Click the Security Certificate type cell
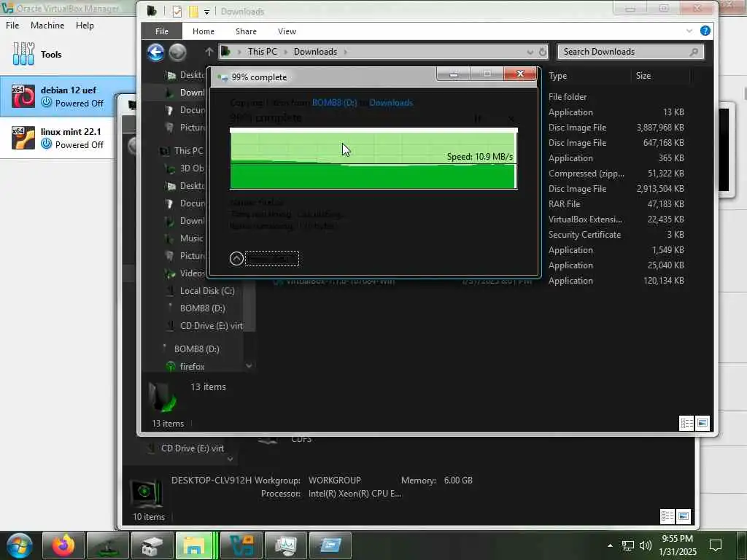The image size is (747, 560). (584, 235)
